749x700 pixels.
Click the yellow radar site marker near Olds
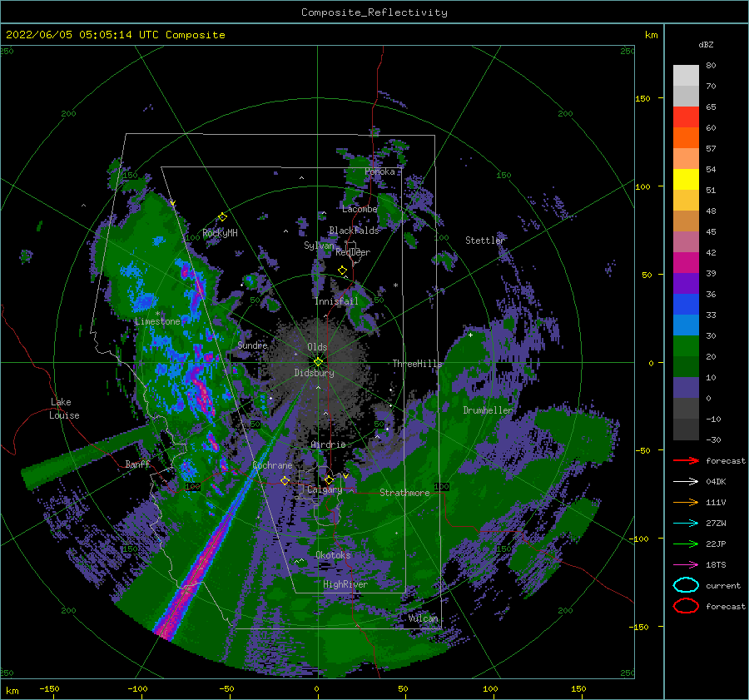(318, 362)
